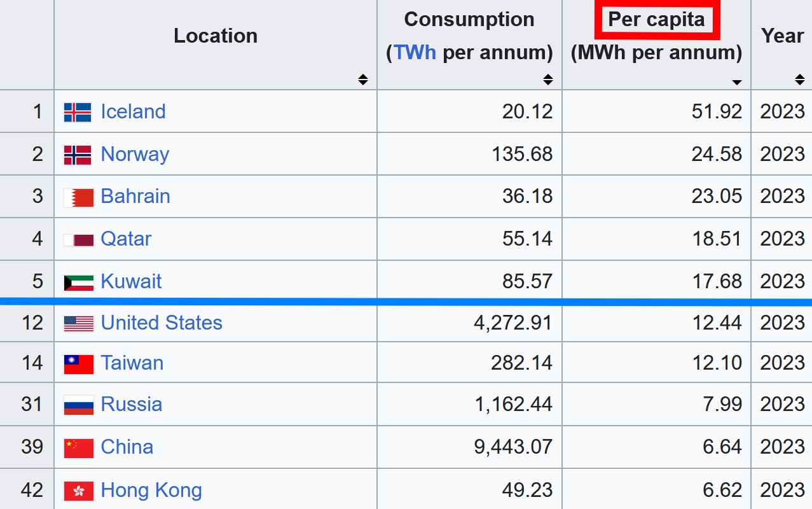Click the Russia flag icon
Viewport: 812px width, 509px height.
78,405
